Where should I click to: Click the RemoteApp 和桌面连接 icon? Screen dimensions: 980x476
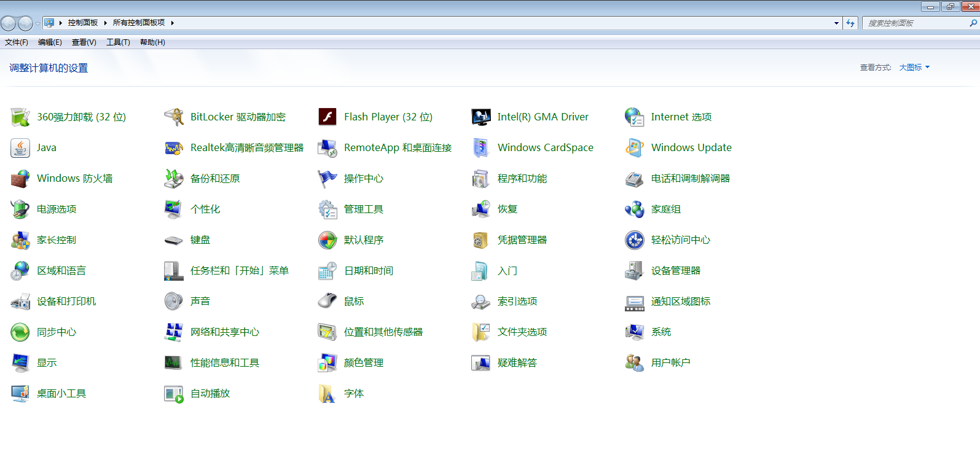pyautogui.click(x=327, y=147)
